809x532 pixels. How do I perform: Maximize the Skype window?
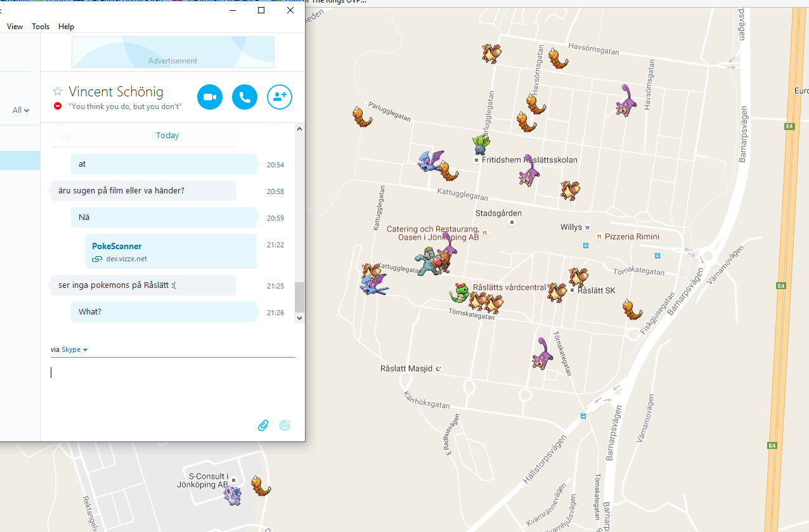(261, 10)
